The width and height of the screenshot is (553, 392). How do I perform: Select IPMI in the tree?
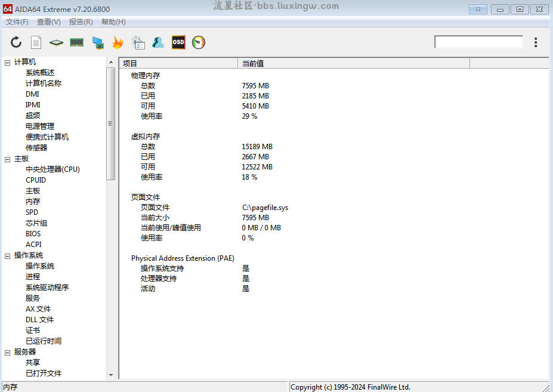[x=33, y=105]
